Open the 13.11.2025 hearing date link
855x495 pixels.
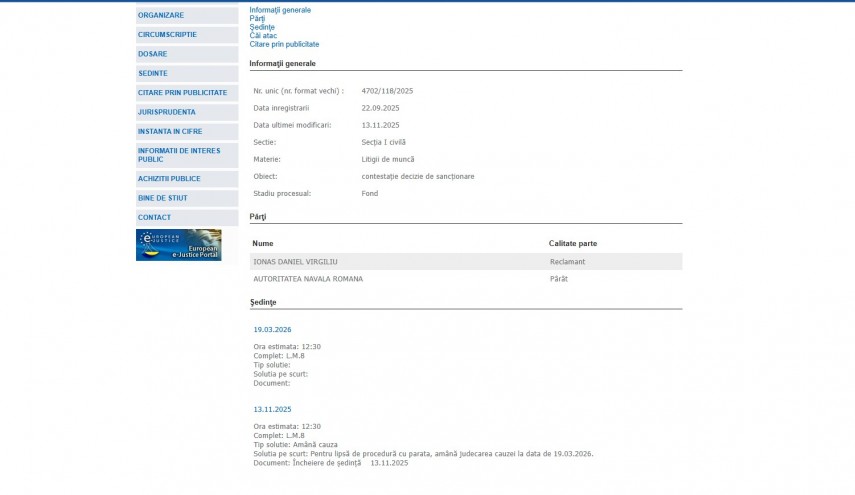point(272,409)
